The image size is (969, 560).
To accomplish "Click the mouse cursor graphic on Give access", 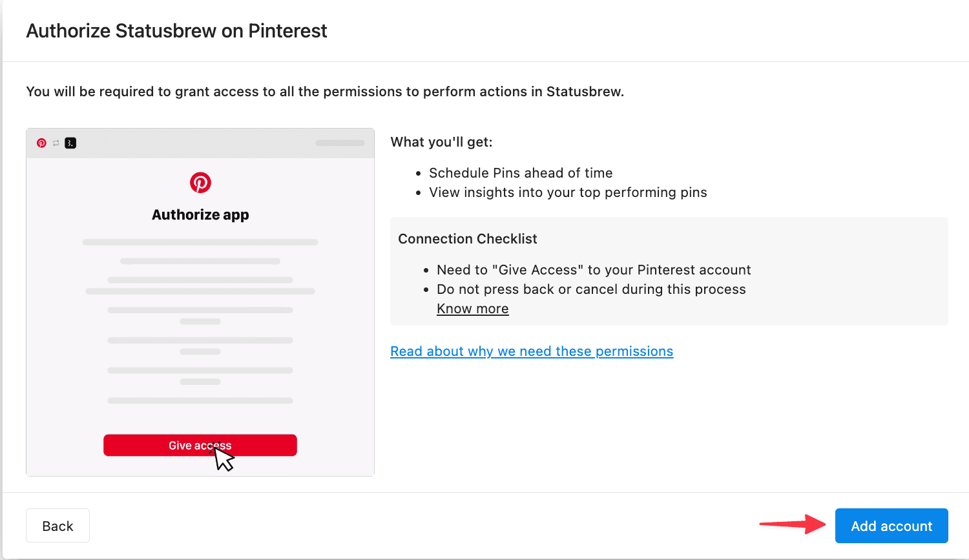I will tap(224, 457).
